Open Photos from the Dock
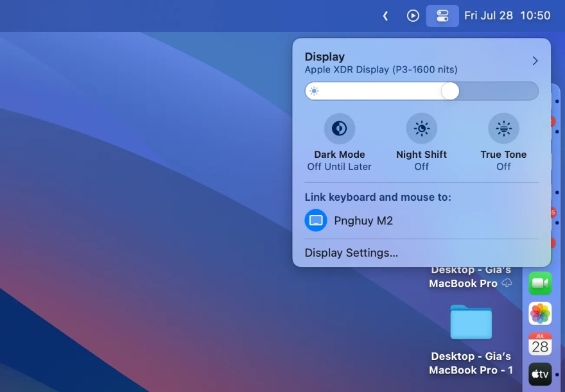 pyautogui.click(x=540, y=313)
